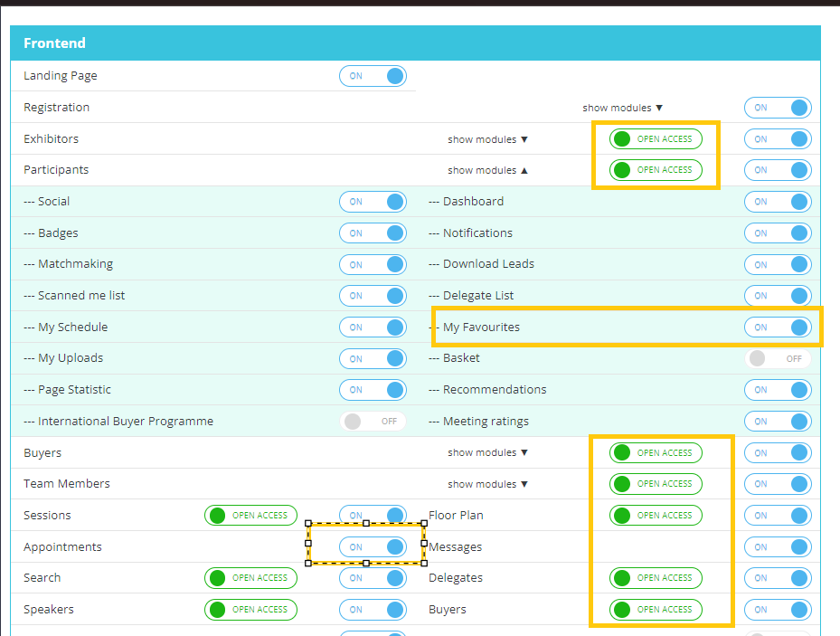Viewport: 840px width, 636px height.
Task: Disable the Meeting ratings toggle
Action: pyautogui.click(x=777, y=422)
